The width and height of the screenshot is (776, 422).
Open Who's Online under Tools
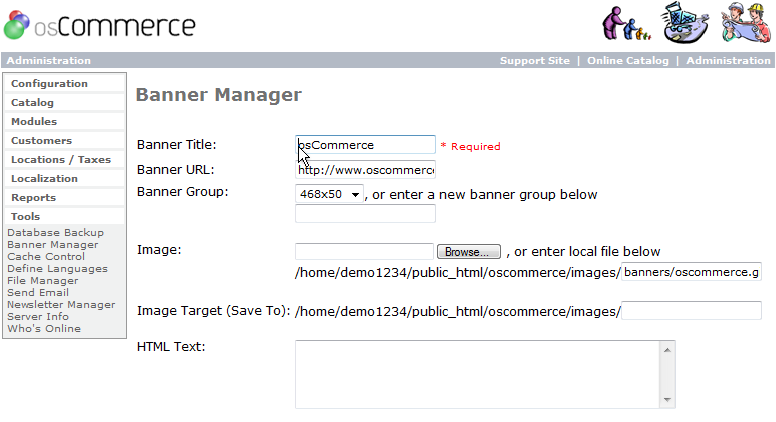click(44, 328)
